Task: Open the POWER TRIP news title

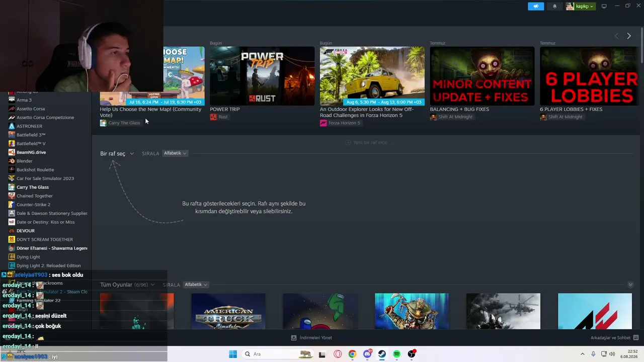Action: pos(225,109)
